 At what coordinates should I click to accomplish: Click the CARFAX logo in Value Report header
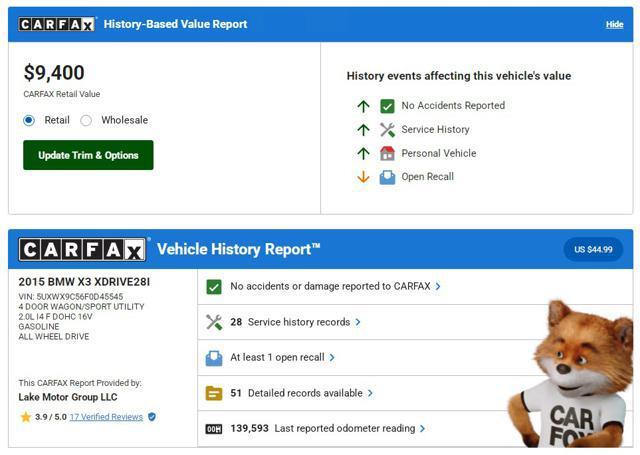pyautogui.click(x=56, y=24)
